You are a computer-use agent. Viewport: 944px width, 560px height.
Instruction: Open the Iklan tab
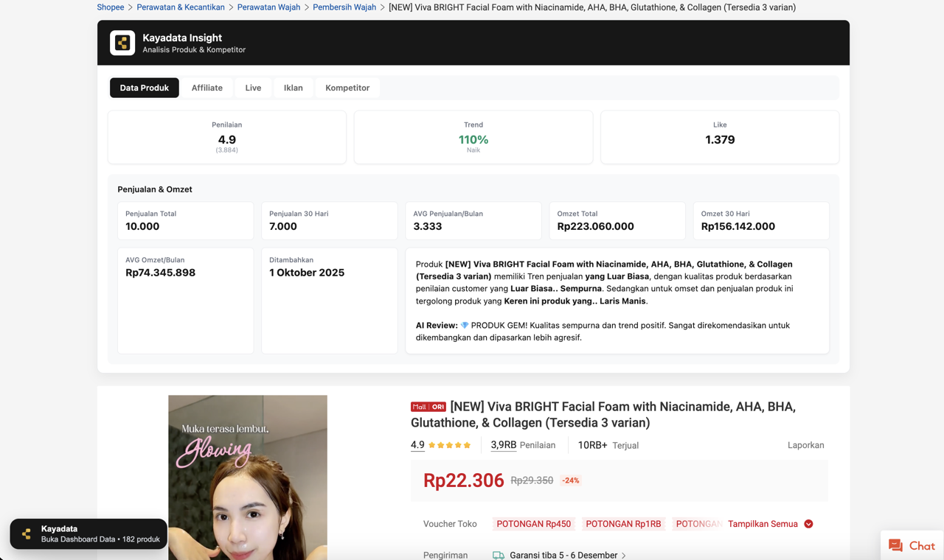pyautogui.click(x=293, y=88)
